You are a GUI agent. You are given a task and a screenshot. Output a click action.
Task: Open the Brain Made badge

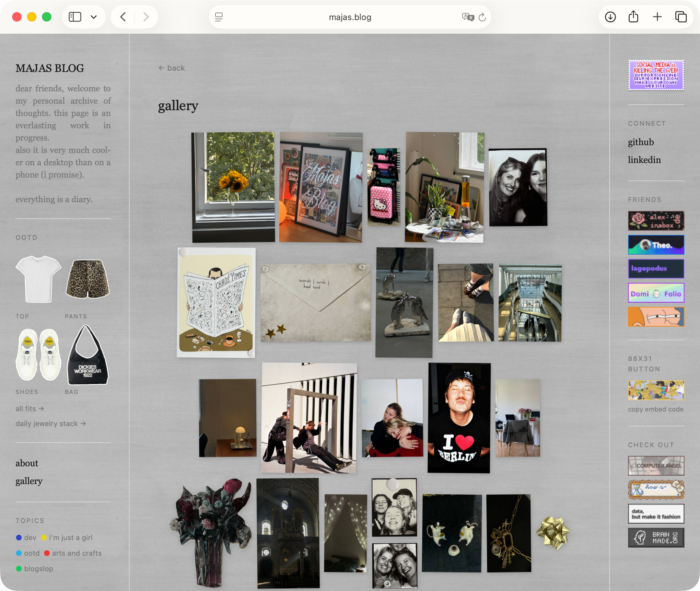coord(656,538)
